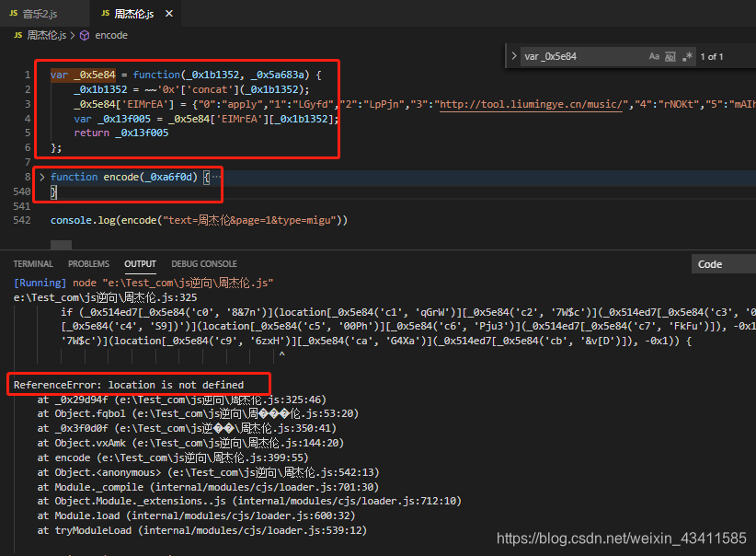Click the '1 of 1' match count
The image size is (756, 556).
712,56
